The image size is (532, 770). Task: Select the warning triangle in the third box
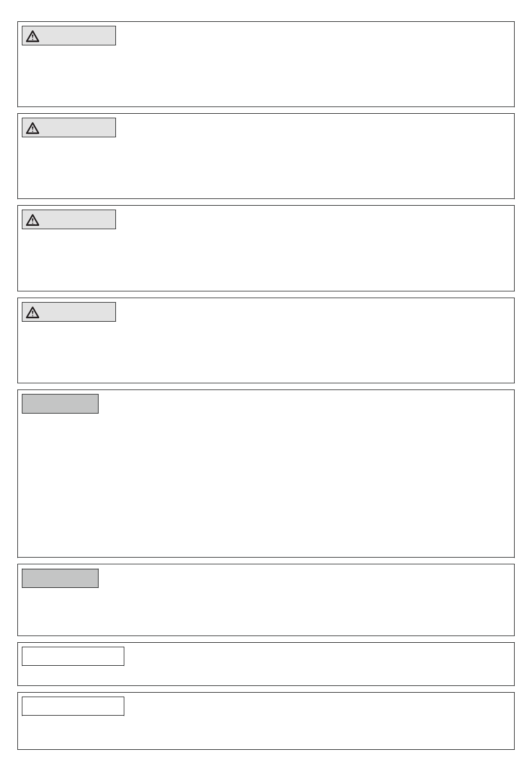pos(32,220)
